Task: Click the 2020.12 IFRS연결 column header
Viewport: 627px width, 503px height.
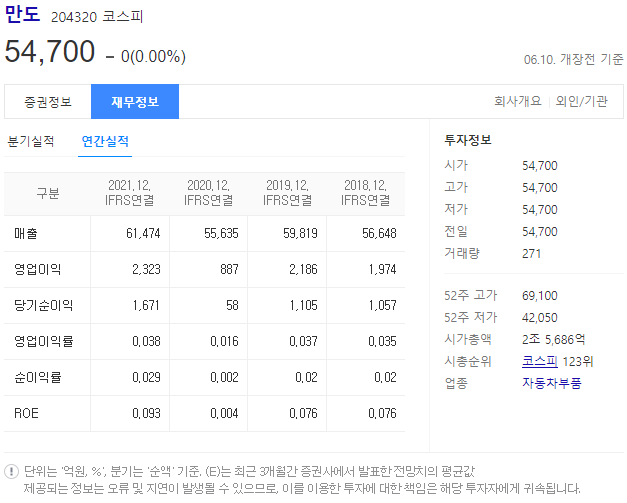Action: (208, 193)
